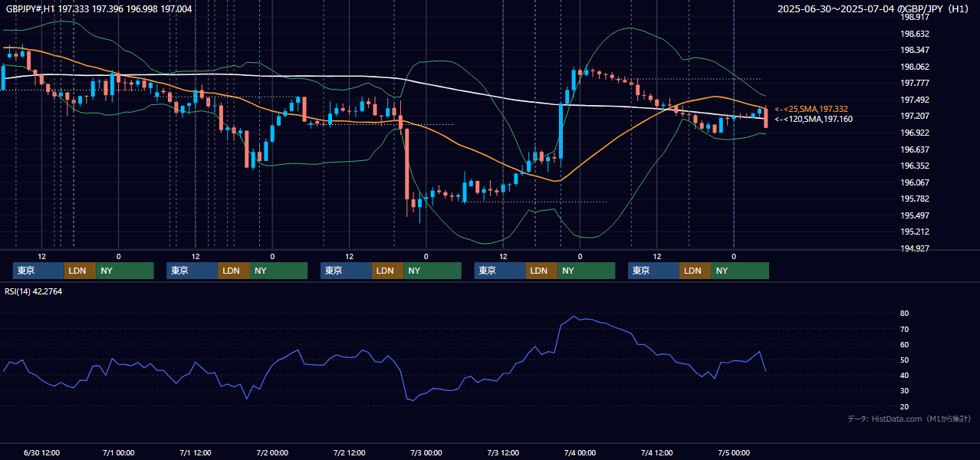Click price axis value 196.922
The height and width of the screenshot is (460, 980).
coord(915,133)
